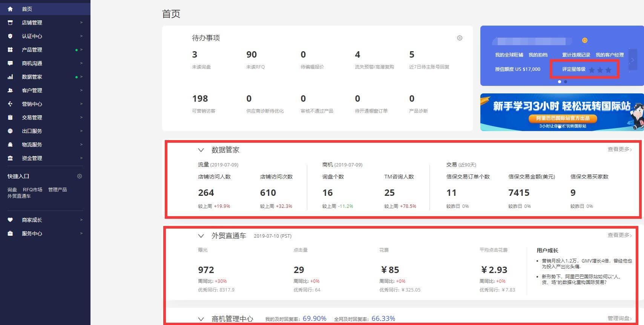Click the 认证中心 shield icon
This screenshot has height=325, width=644.
tap(10, 36)
